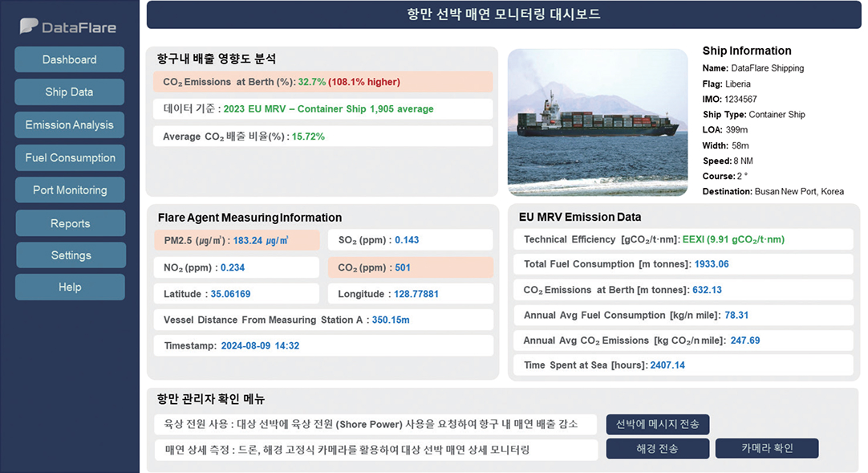This screenshot has width=868, height=473.
Task: Click the 해경 전송 button
Action: point(657,449)
